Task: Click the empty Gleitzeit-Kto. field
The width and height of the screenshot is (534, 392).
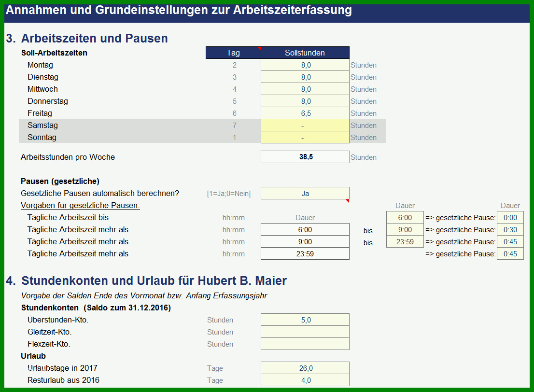Action: click(305, 332)
